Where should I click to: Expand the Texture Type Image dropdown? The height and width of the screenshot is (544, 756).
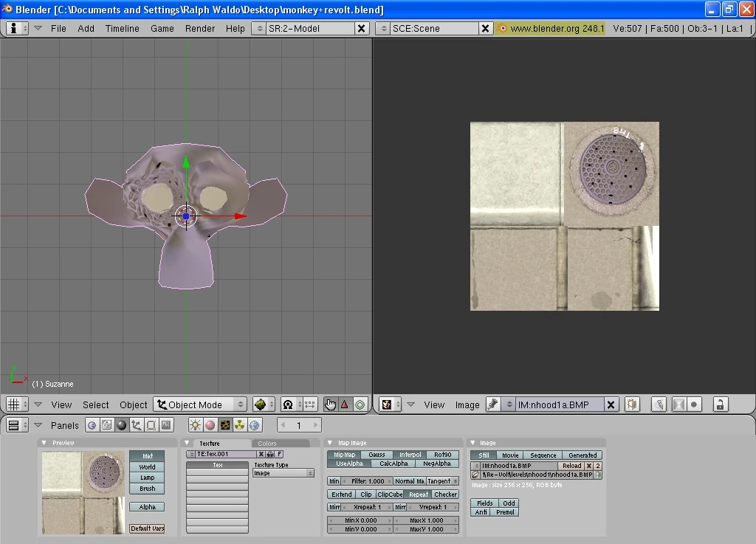click(x=283, y=473)
